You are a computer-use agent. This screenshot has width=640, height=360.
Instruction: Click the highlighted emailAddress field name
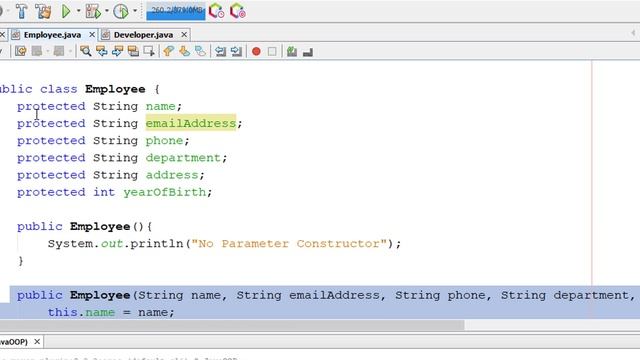(x=191, y=123)
